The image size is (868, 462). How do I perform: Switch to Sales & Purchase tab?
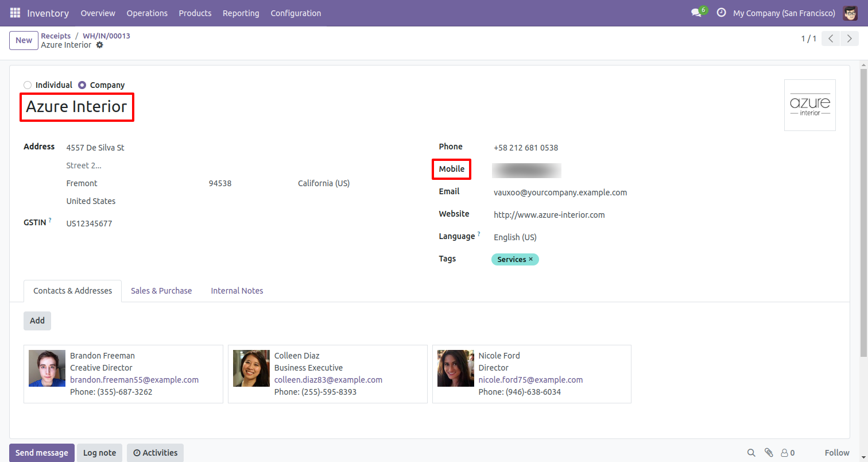(161, 291)
